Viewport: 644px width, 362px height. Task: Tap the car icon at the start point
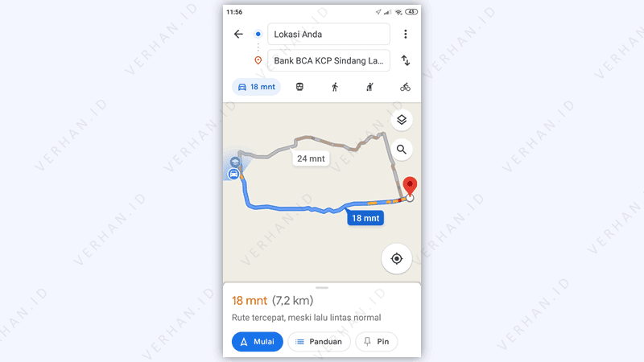coord(233,174)
